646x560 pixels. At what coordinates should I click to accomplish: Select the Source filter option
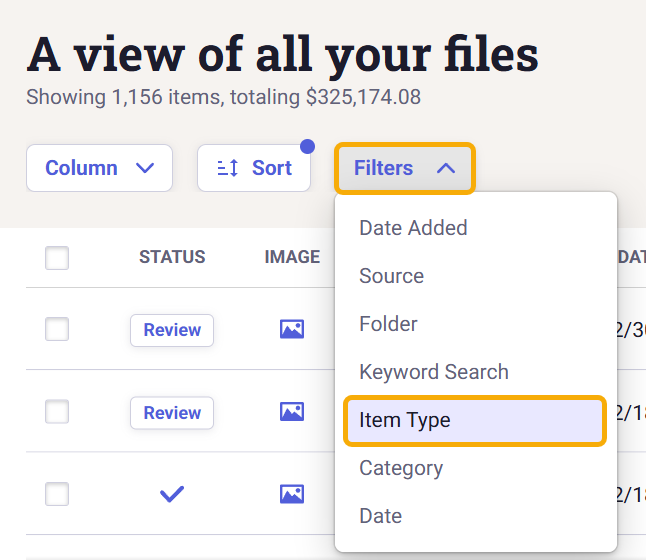(x=391, y=276)
